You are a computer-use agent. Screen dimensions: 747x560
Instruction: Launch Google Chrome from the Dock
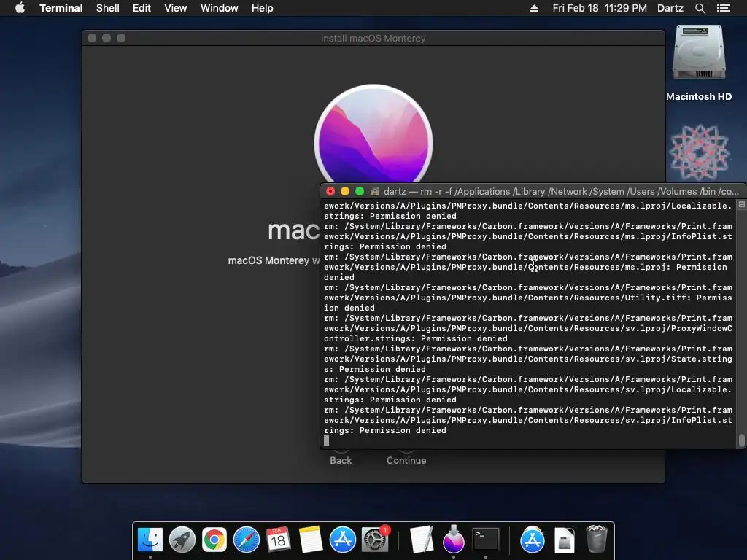click(x=214, y=540)
